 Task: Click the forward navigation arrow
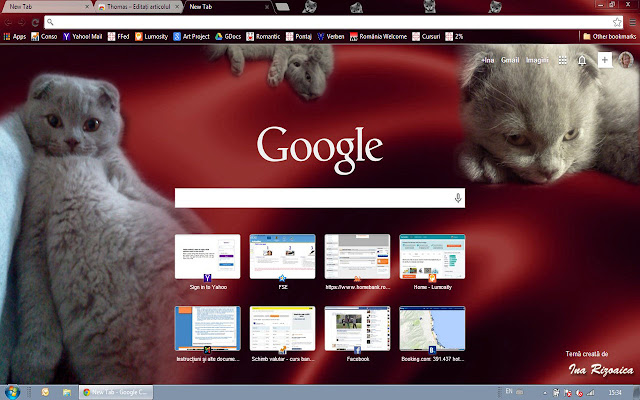(22, 22)
